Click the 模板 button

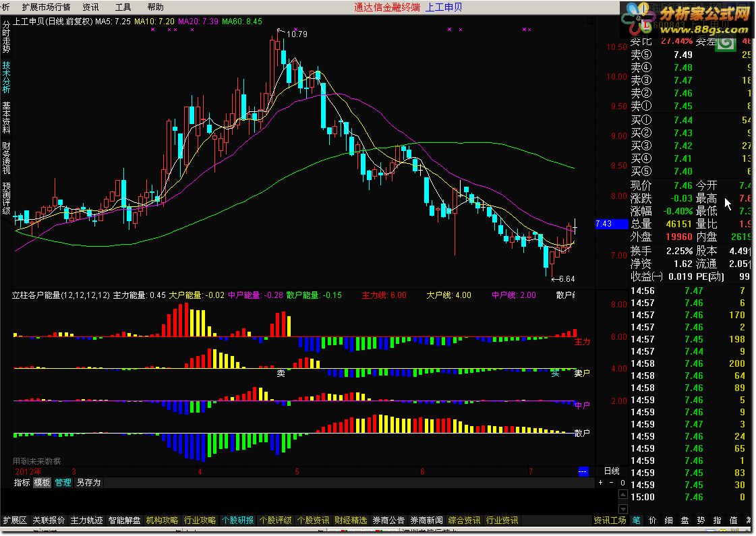[42, 482]
